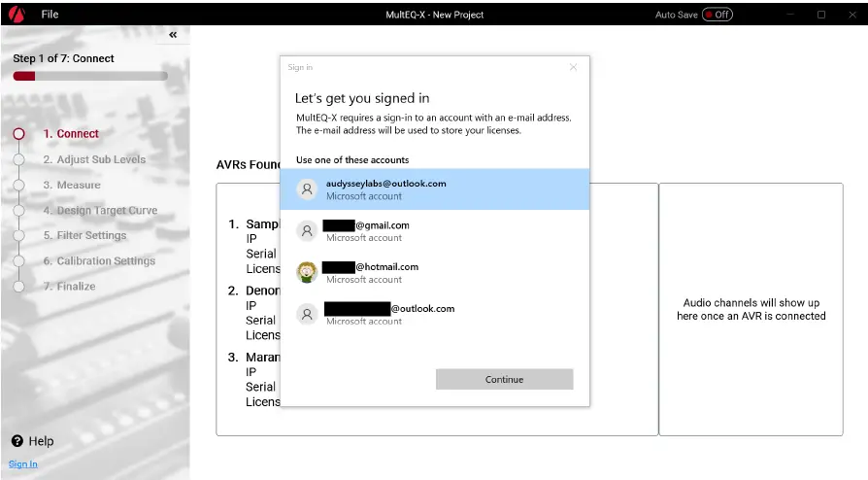Viewport: 868px width, 480px height.
Task: Choose the audysseylabs@outlook.com account
Action: click(435, 189)
